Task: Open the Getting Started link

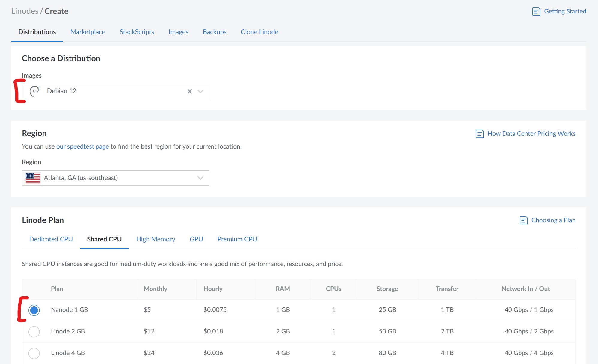Action: click(x=565, y=11)
